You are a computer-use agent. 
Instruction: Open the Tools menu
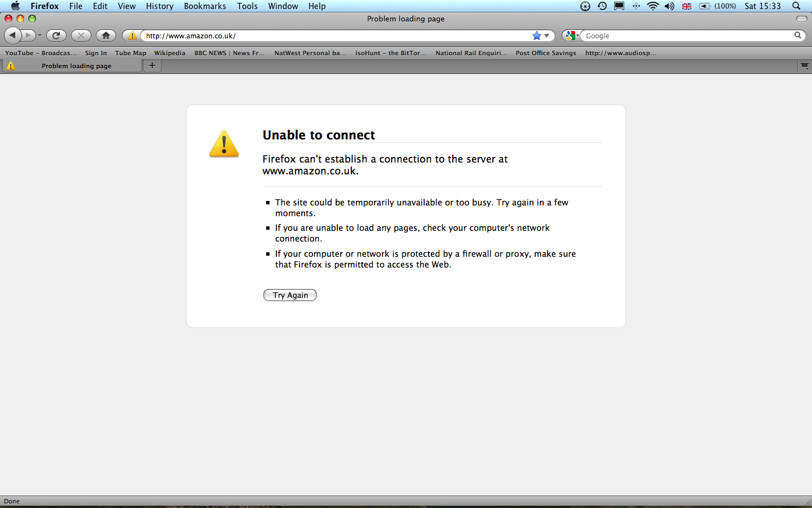(x=247, y=6)
